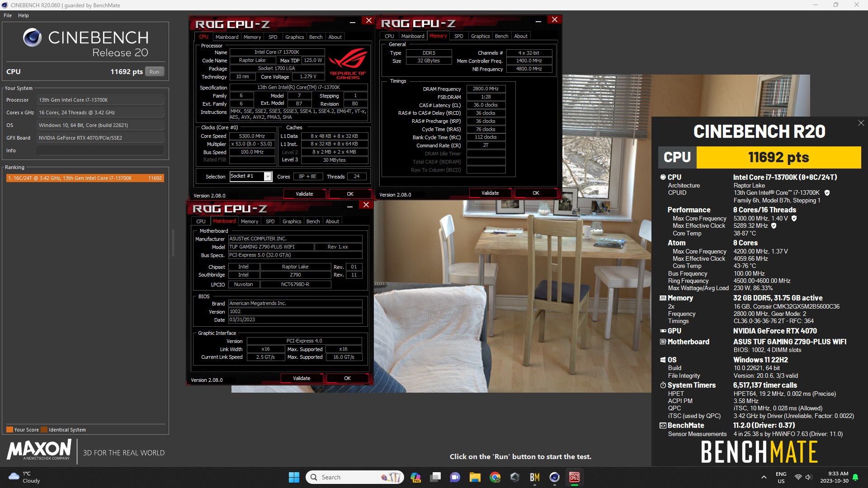Viewport: 868px width, 488px height.
Task: Click OK in the memory timings CPU-Z window
Action: click(x=536, y=193)
